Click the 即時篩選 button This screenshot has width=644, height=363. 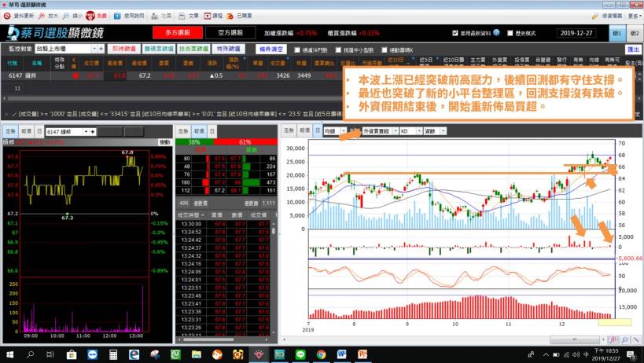coord(123,49)
